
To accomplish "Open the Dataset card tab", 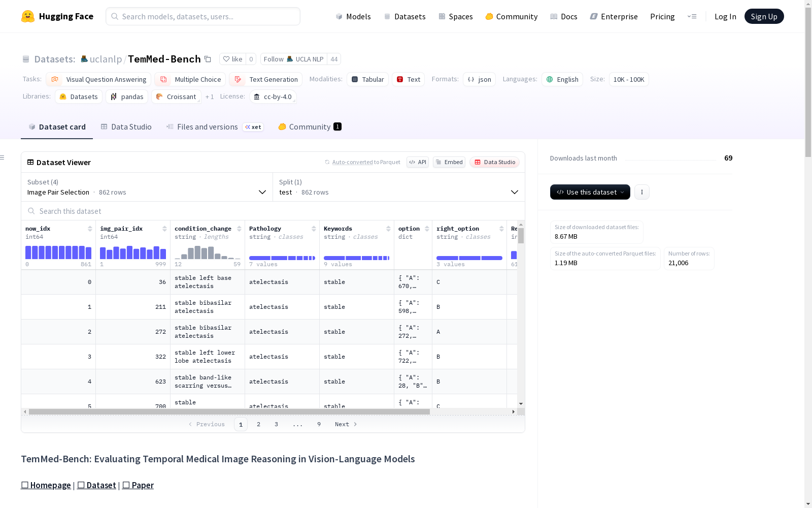I will (57, 127).
